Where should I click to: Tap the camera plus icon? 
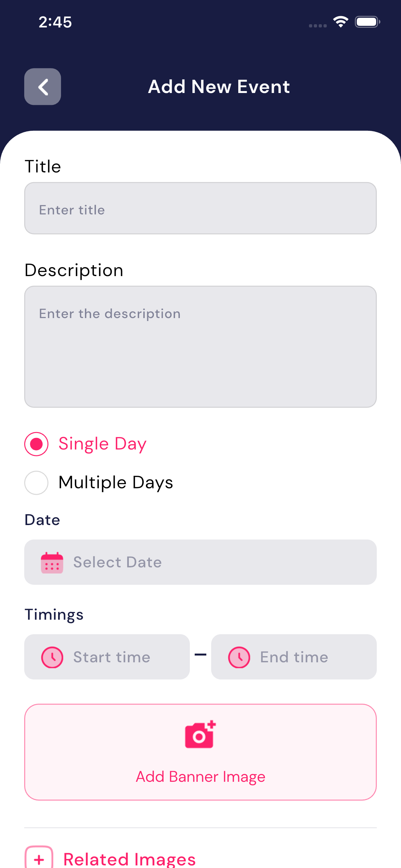click(200, 735)
